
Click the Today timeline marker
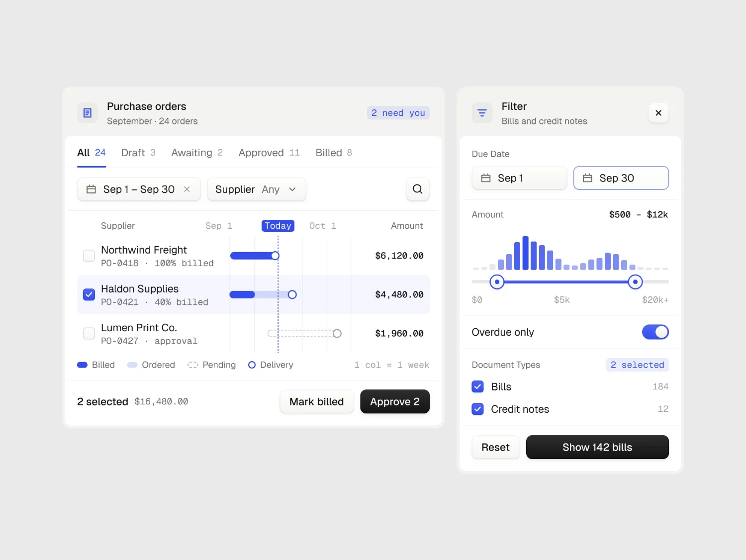(x=278, y=226)
